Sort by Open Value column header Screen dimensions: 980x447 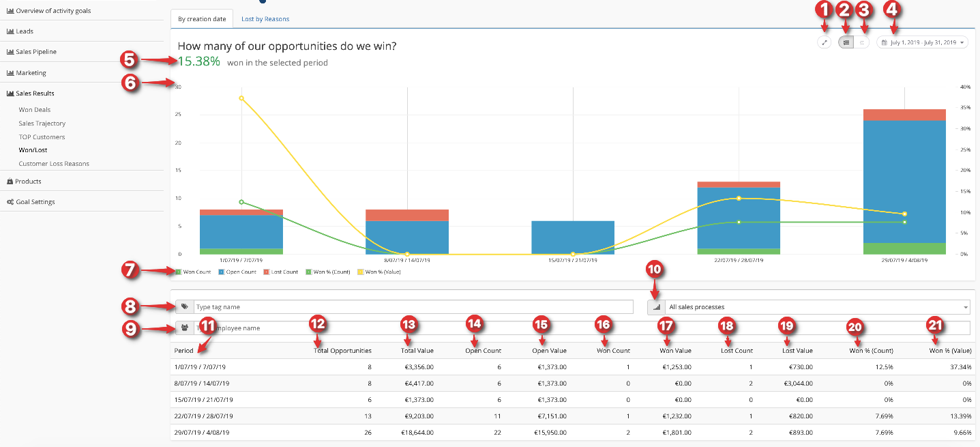click(x=550, y=351)
